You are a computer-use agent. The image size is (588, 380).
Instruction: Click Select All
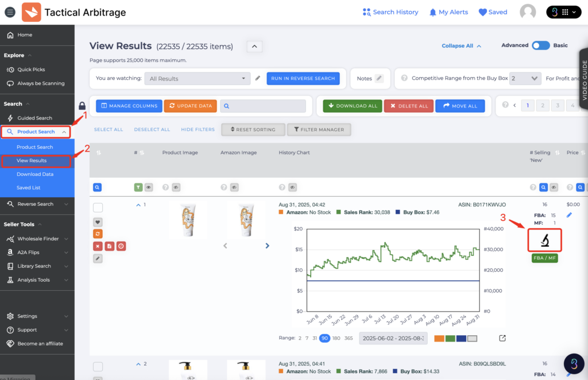tap(109, 129)
